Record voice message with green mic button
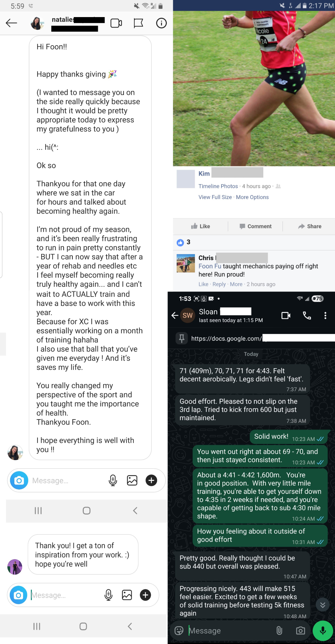Screen dimensions: 335x644 (323, 631)
